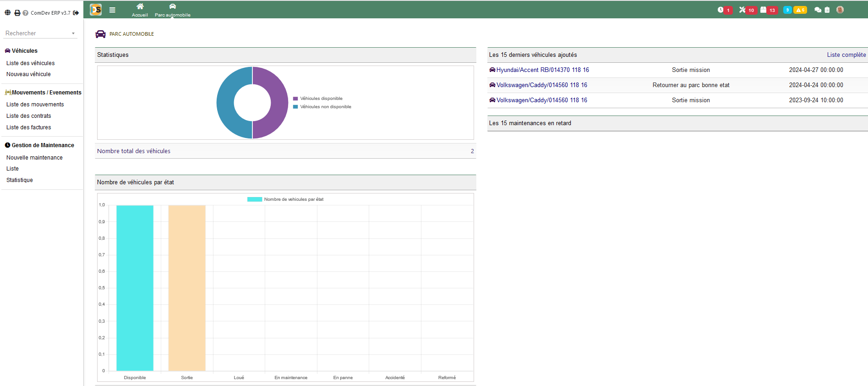Screen dimensions: 868x386
Task: Click 'Accidenté' axis label
Action: [395, 378]
